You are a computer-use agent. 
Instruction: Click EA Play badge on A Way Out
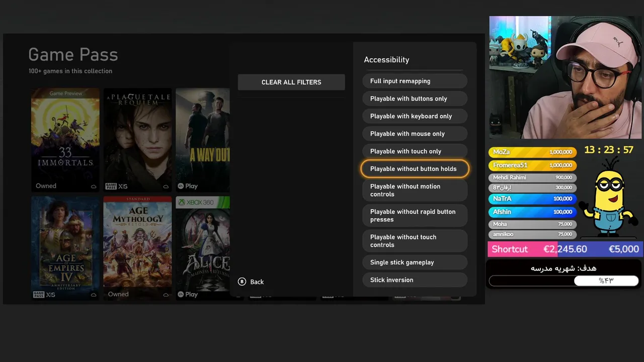(x=188, y=186)
